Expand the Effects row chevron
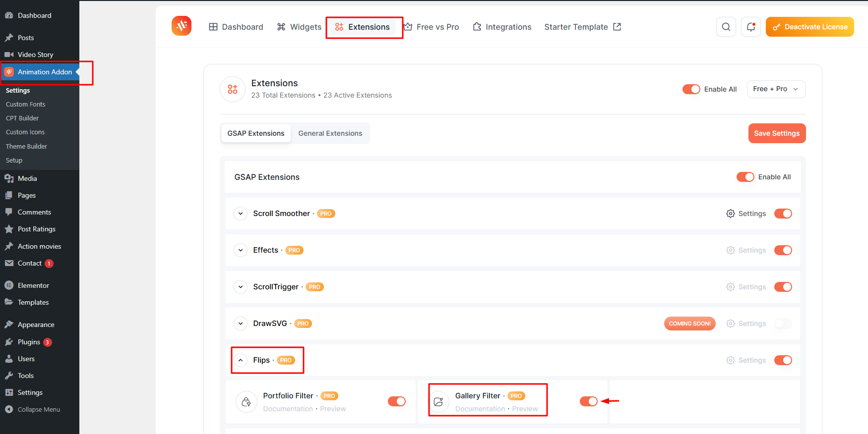Screen dimensions: 868x434 [241, 250]
